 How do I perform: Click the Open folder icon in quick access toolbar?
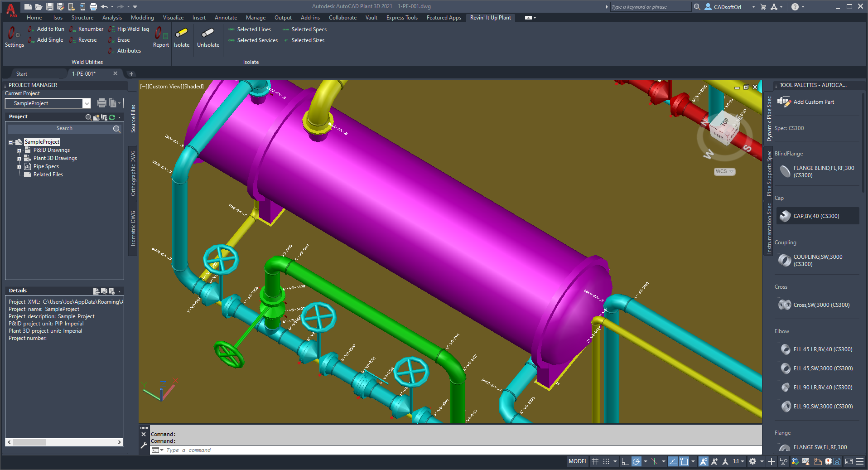coord(39,7)
